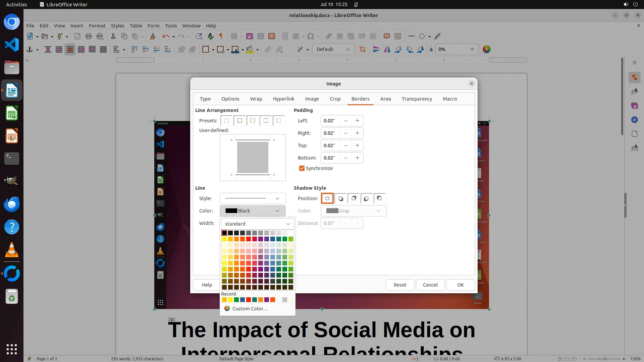The width and height of the screenshot is (644, 362).
Task: Open sidebar Gallery panel icon
Action: (x=634, y=106)
